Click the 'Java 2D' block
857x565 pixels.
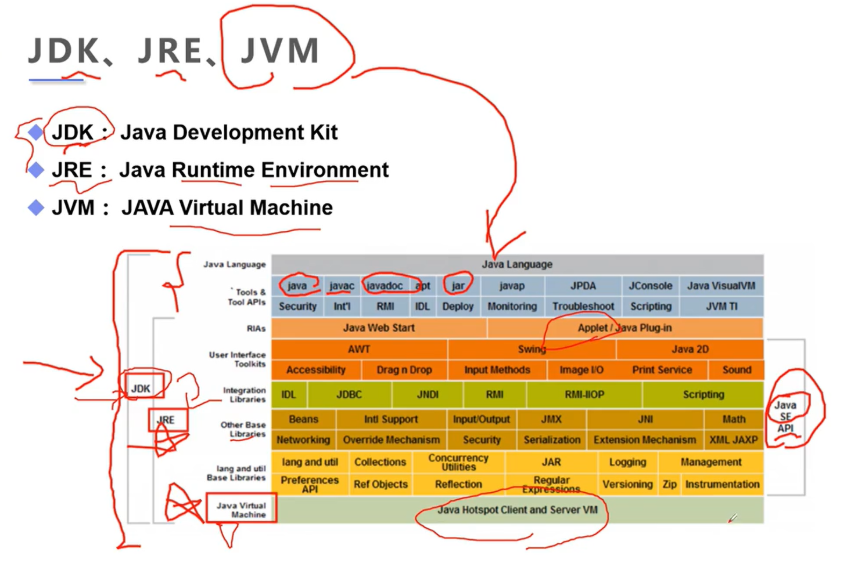(x=690, y=349)
